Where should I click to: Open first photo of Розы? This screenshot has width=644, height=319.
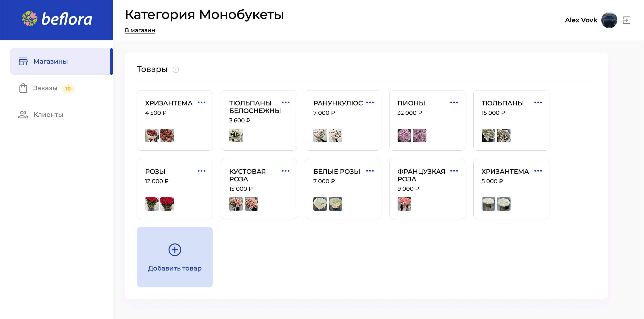click(x=152, y=204)
